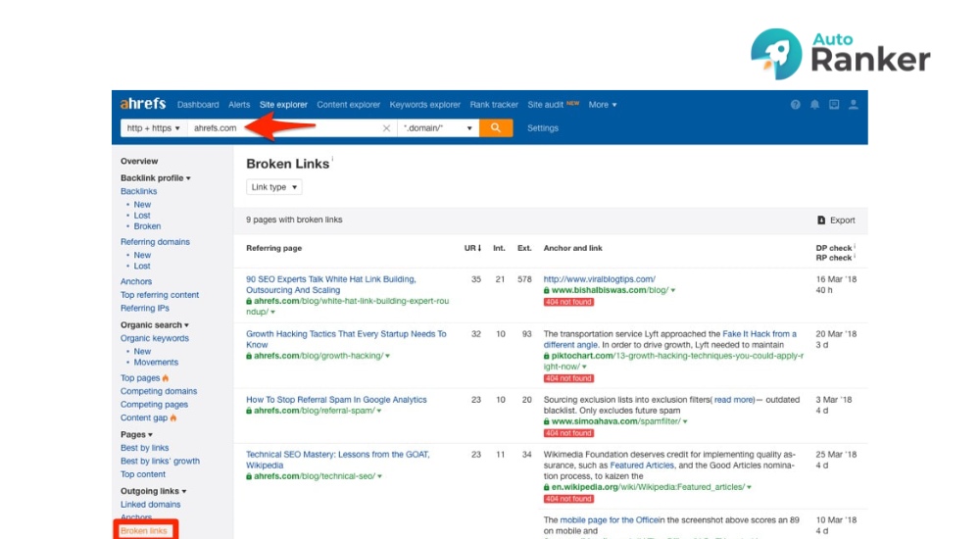980x539 pixels.
Task: Expand the ahrefs.com/blog/growth-hacking/ URL caret
Action: pos(387,357)
